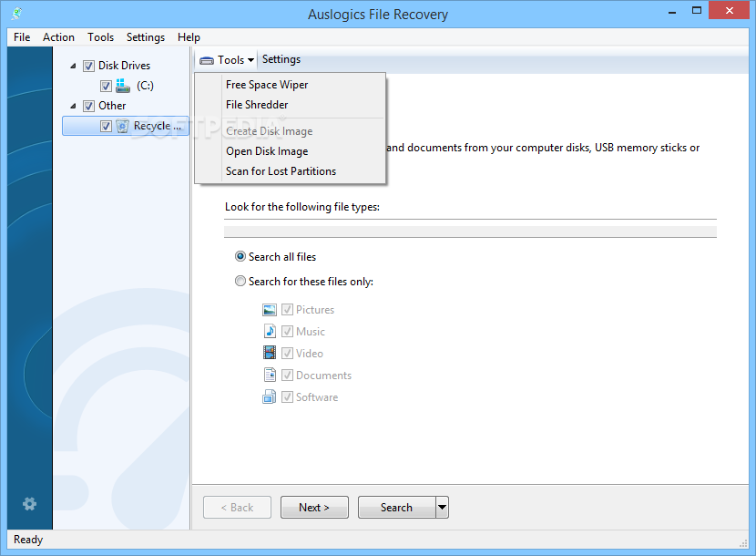Toggle the Music checkbox
The width and height of the screenshot is (756, 556).
(x=287, y=331)
